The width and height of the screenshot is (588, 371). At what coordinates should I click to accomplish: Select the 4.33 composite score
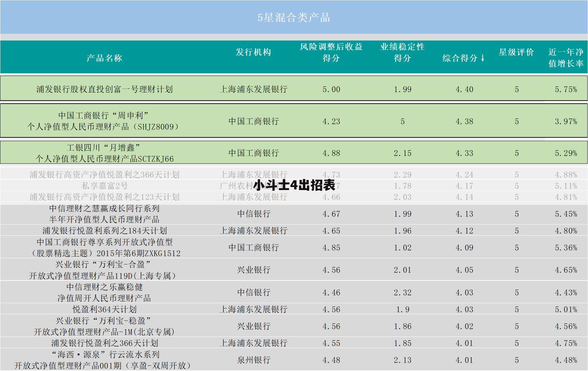tap(464, 153)
